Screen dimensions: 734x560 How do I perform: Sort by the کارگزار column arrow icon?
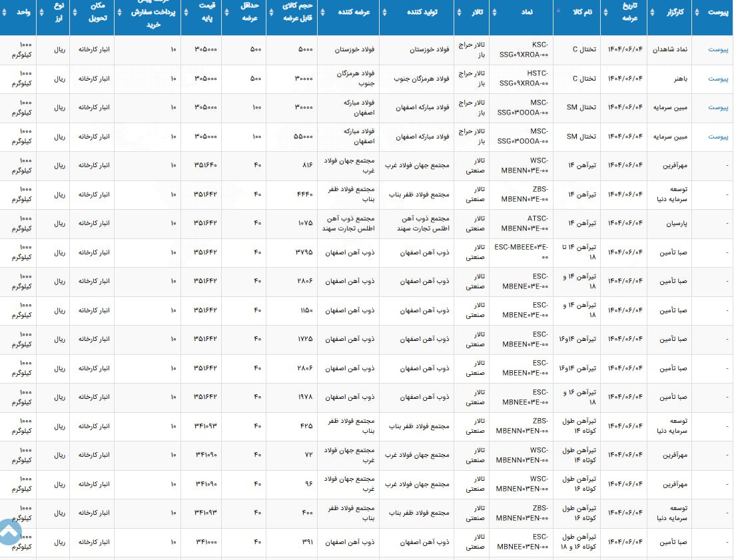click(x=652, y=12)
